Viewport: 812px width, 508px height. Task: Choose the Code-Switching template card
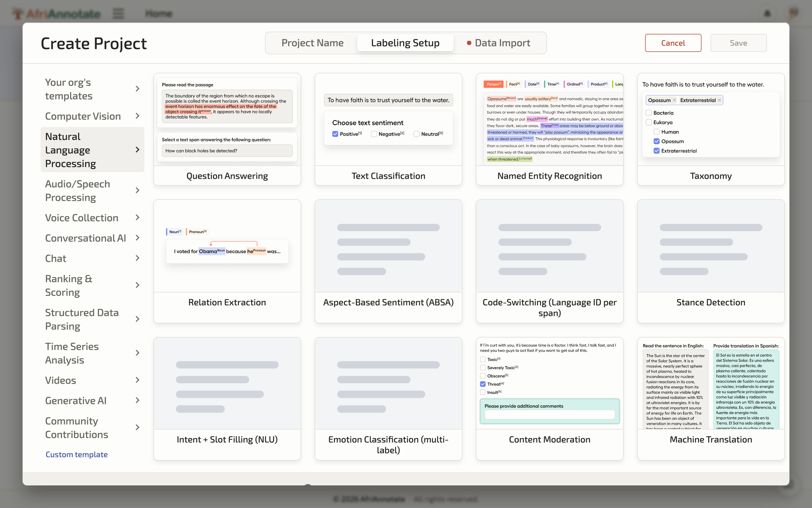pyautogui.click(x=550, y=261)
